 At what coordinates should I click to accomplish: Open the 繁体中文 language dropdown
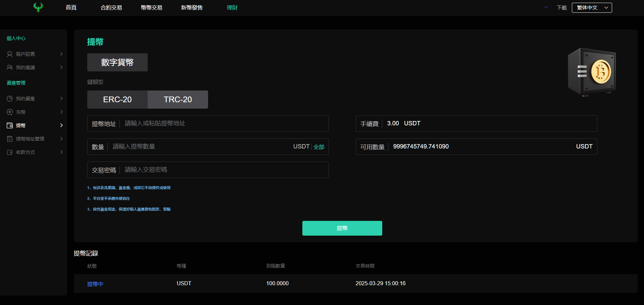(592, 8)
